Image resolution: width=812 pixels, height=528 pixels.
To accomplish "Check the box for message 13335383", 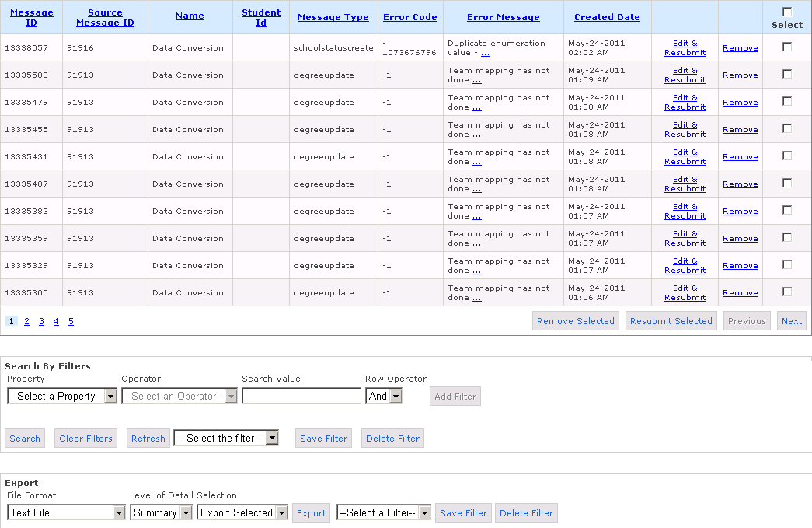I will (x=787, y=211).
